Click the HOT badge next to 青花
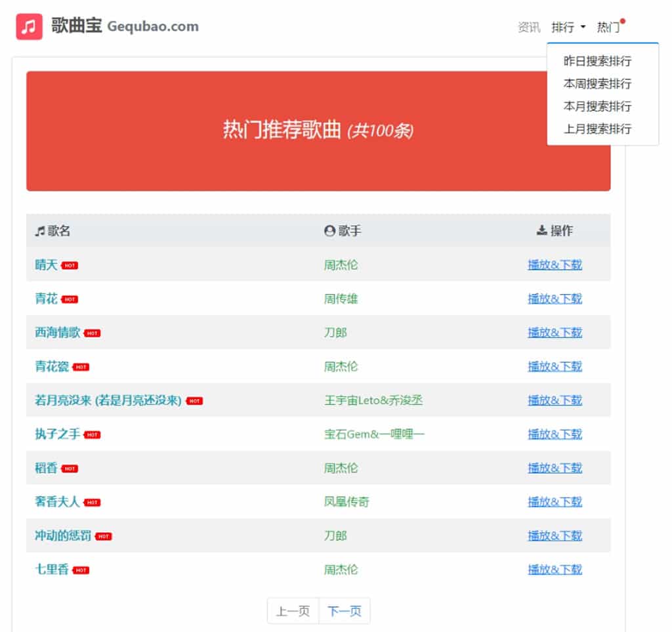672x632 pixels. pyautogui.click(x=70, y=299)
